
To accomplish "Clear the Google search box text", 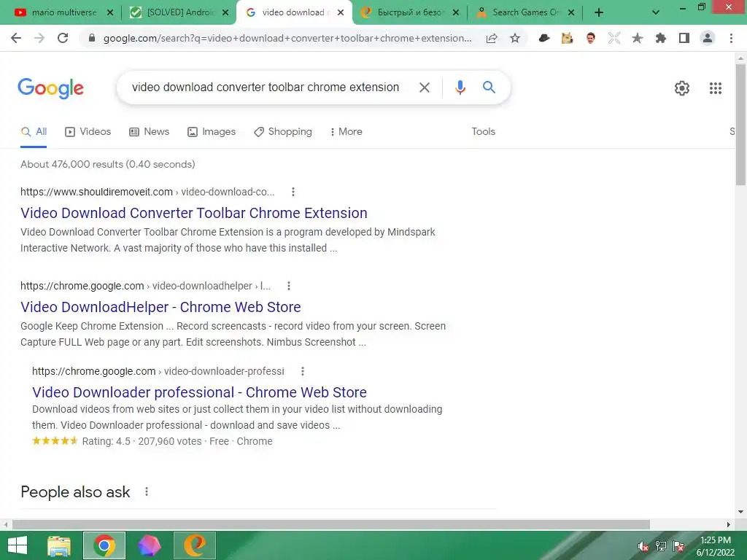I will coord(424,87).
